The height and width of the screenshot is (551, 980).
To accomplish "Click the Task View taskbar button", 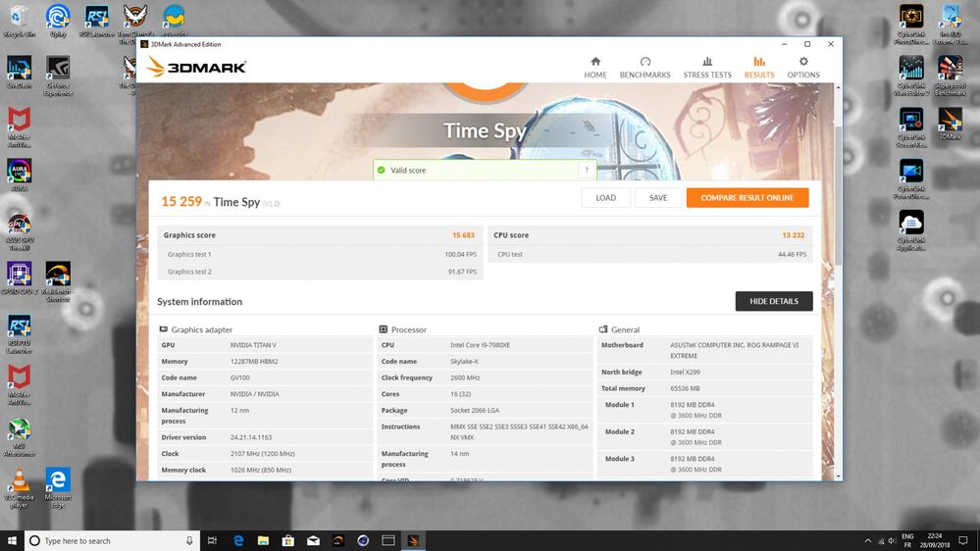I will 212,540.
